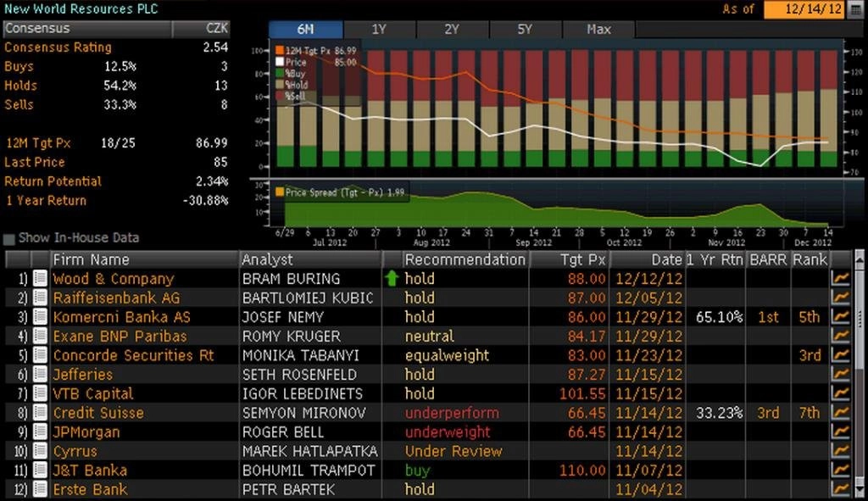Show the chart icon for Erste Bank row

[840, 489]
